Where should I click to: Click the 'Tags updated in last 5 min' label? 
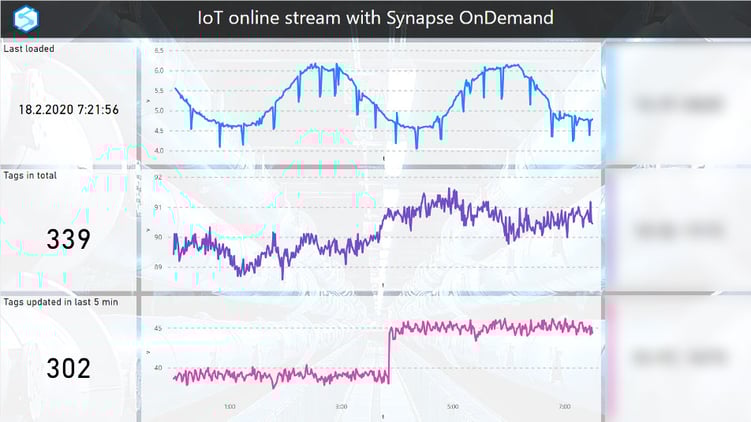click(60, 302)
